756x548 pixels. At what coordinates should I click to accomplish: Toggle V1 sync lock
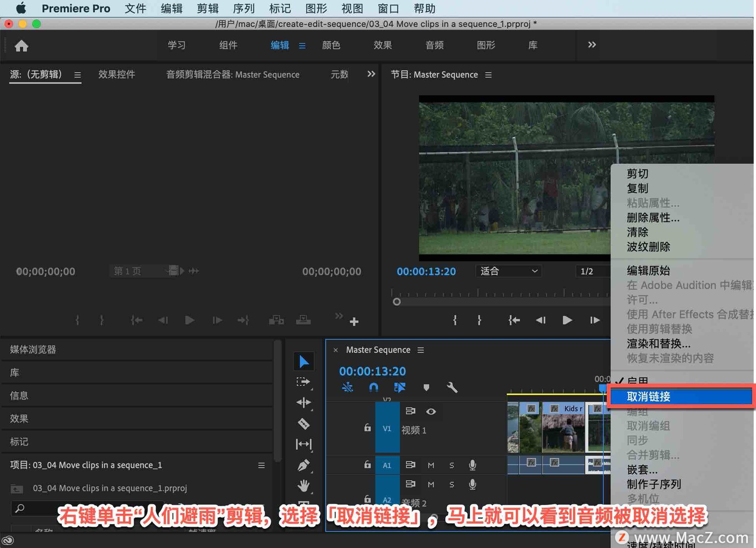410,411
